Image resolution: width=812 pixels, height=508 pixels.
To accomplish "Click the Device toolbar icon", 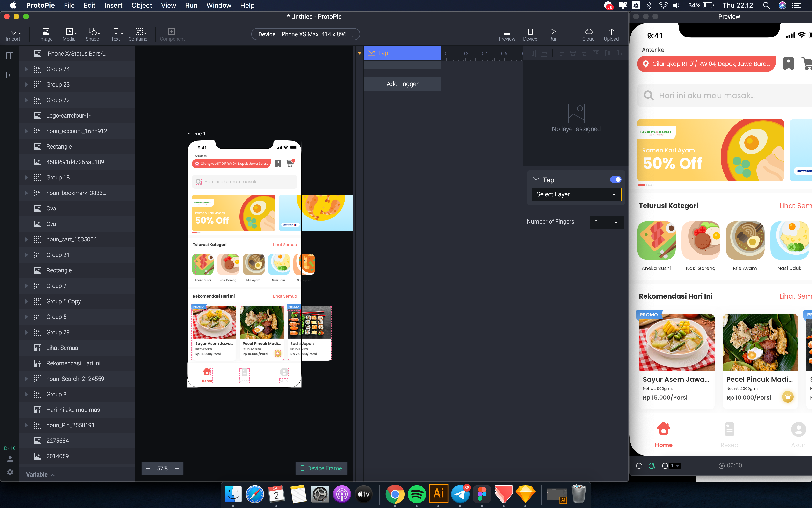I will 530,34.
